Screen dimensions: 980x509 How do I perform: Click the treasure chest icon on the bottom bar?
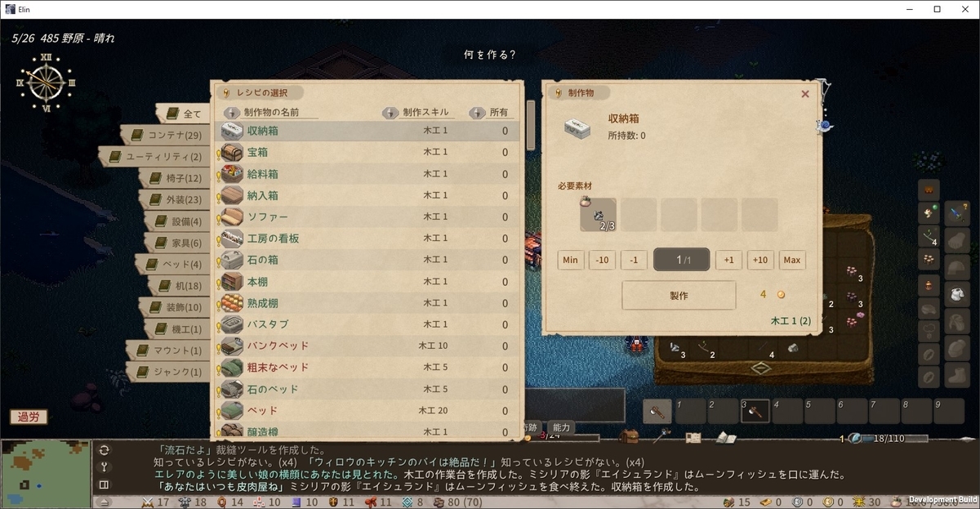pyautogui.click(x=629, y=437)
